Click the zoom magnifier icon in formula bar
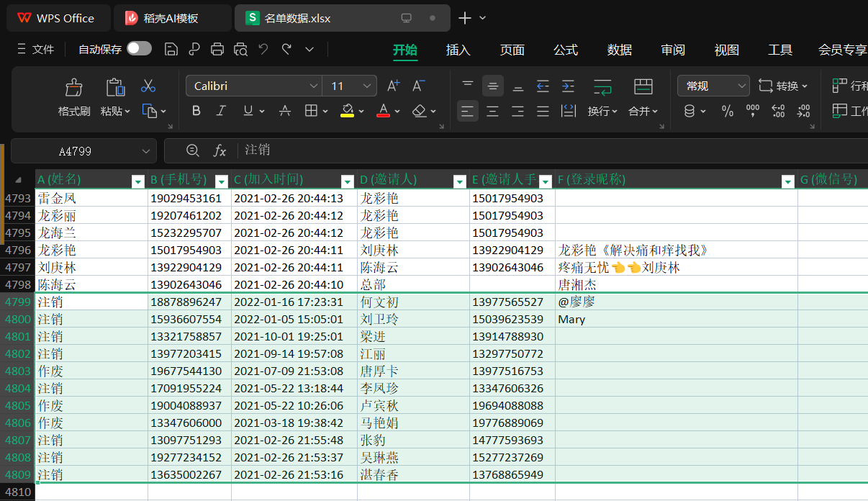The image size is (868, 501). 192,150
